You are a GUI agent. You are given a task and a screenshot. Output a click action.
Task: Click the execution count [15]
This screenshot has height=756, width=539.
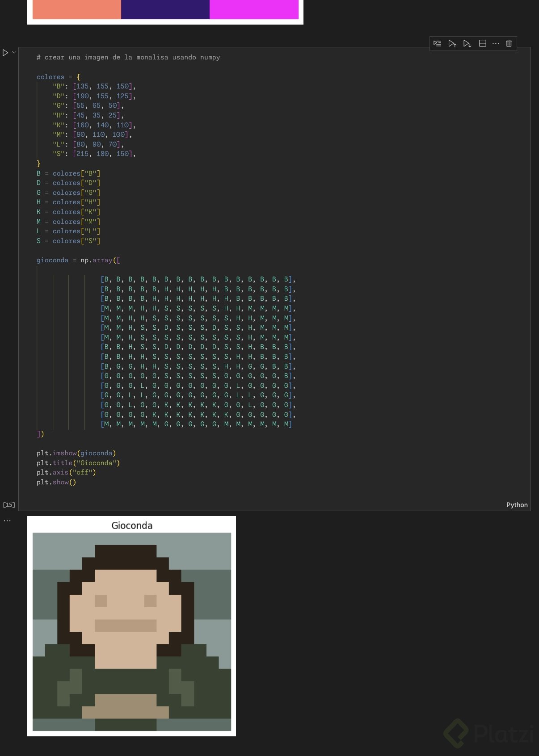pyautogui.click(x=9, y=505)
